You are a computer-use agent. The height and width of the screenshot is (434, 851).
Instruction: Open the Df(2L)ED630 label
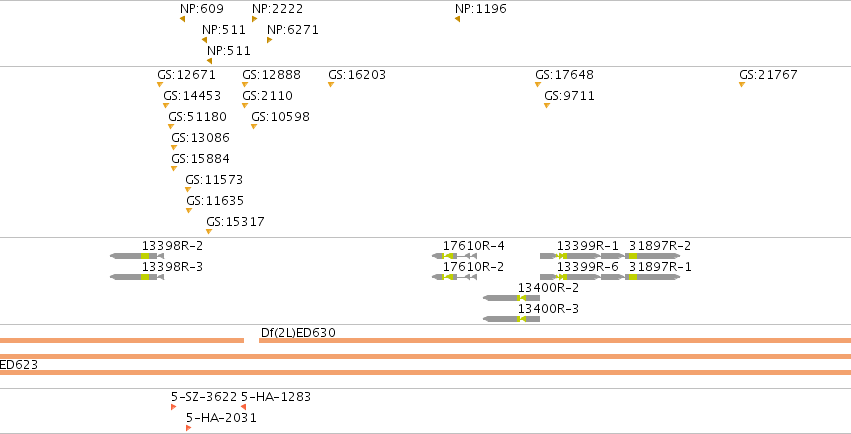[x=298, y=333]
